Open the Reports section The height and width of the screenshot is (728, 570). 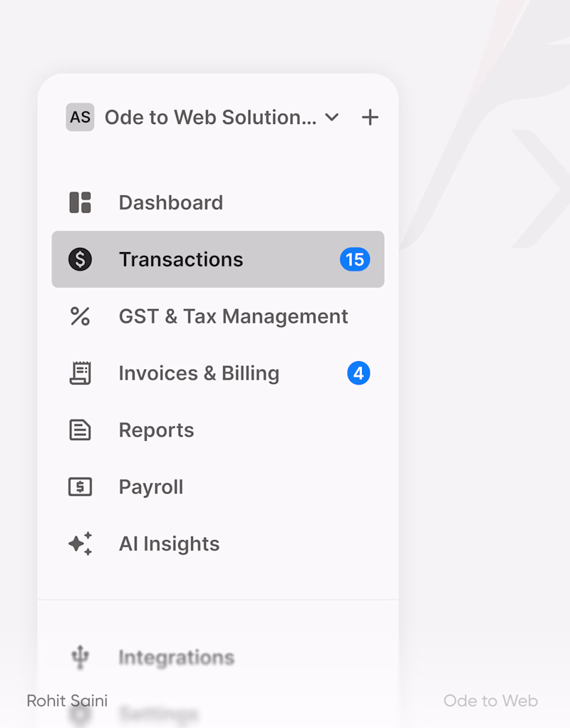click(156, 430)
